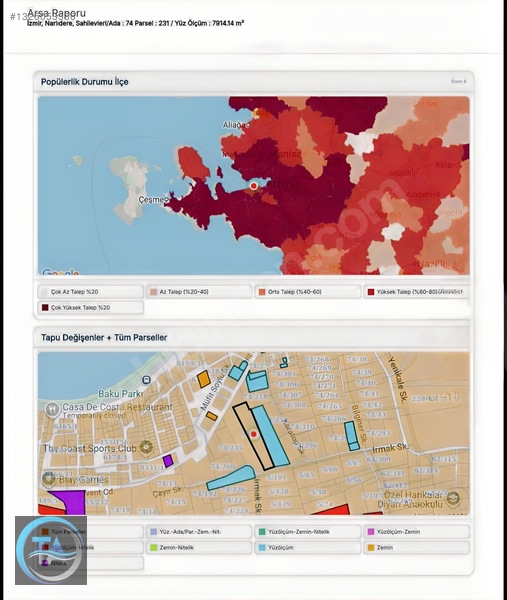Click the Bilginer Sk. street label

(x=359, y=423)
